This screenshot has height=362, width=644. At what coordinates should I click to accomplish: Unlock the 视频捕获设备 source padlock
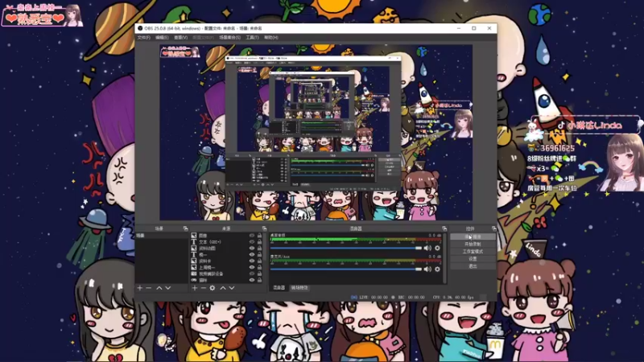tap(259, 274)
